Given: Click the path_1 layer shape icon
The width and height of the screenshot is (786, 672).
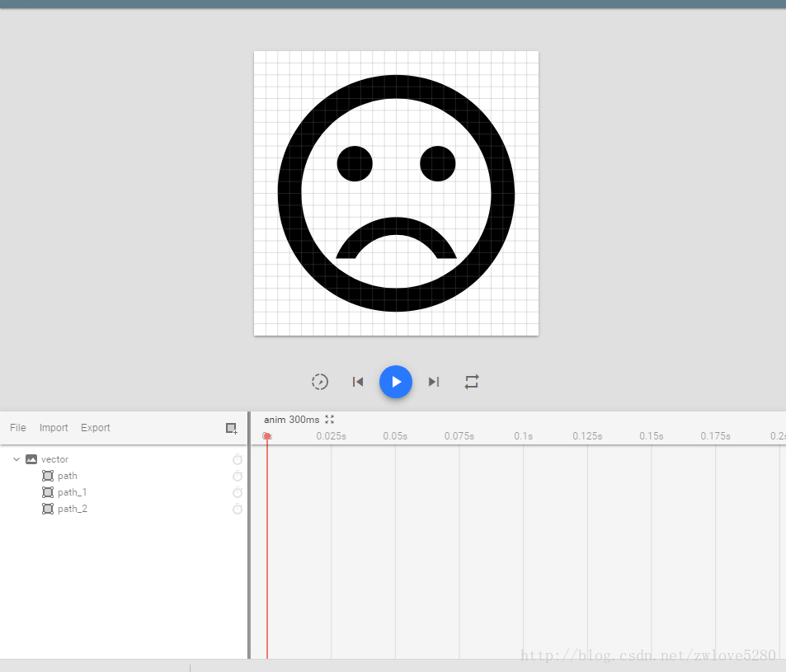Looking at the screenshot, I should 48,492.
